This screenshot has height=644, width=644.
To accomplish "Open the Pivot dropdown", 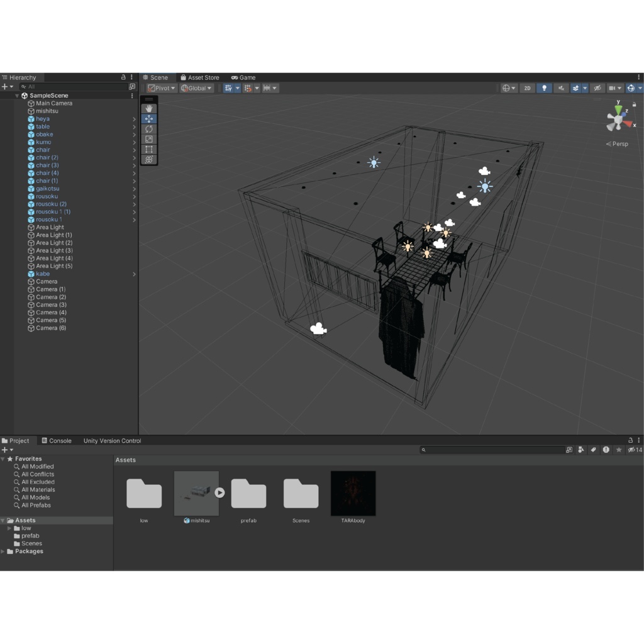I will 161,87.
